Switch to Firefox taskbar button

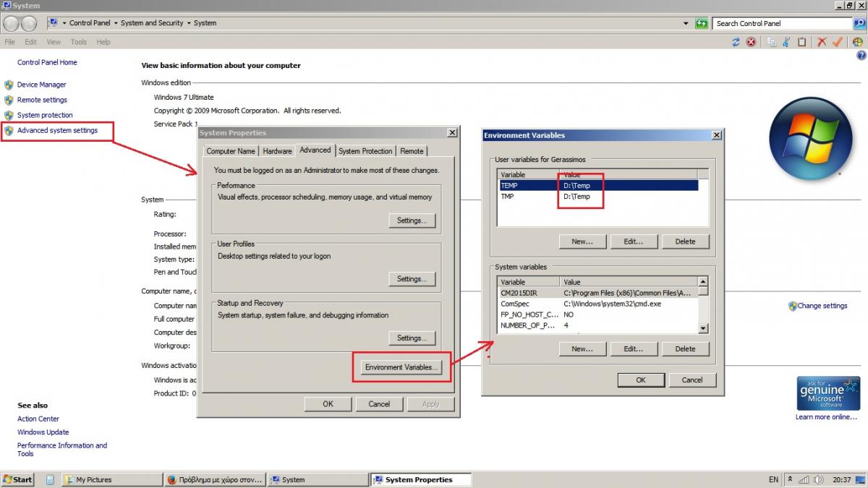pos(215,479)
